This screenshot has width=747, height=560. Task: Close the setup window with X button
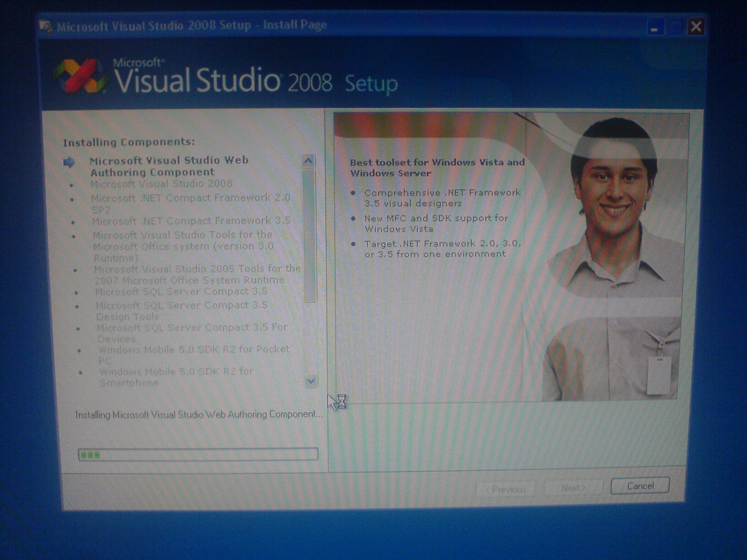click(x=696, y=27)
